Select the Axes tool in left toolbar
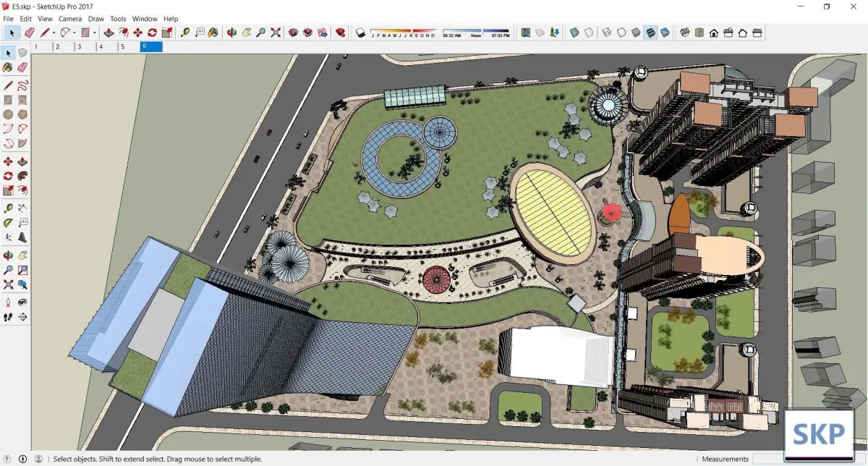Screen dimensions: 868x466 pyautogui.click(x=8, y=237)
